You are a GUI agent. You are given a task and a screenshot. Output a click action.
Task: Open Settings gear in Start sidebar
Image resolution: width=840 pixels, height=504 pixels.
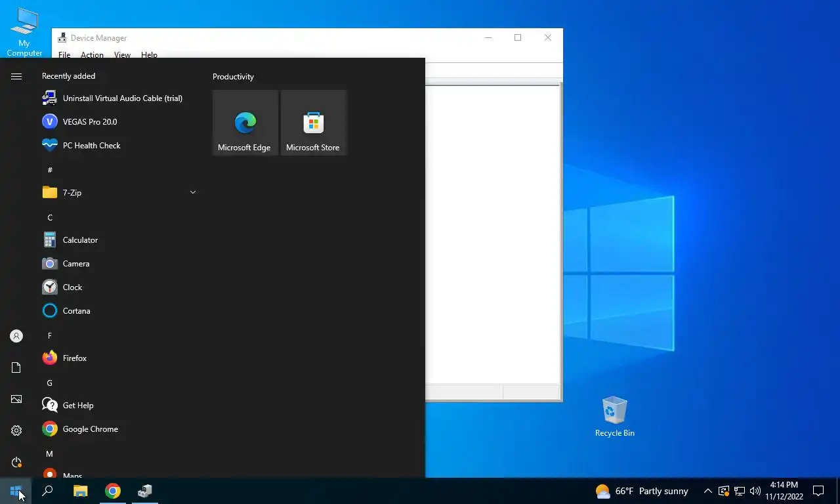coord(16,430)
